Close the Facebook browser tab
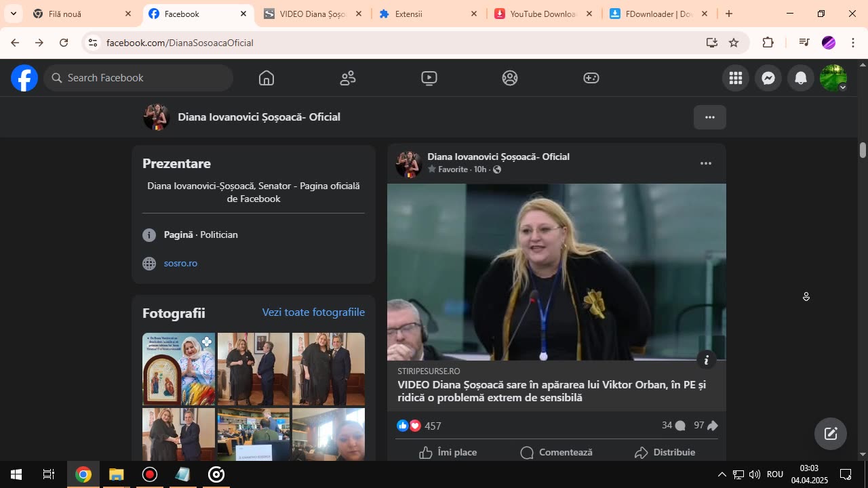868x488 pixels. point(243,14)
